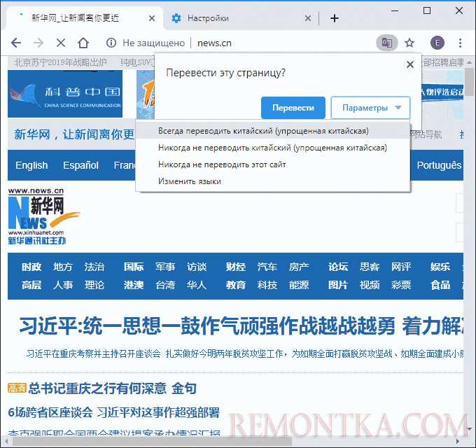
Task: Open the 高层 navigation link
Action: pos(31,285)
